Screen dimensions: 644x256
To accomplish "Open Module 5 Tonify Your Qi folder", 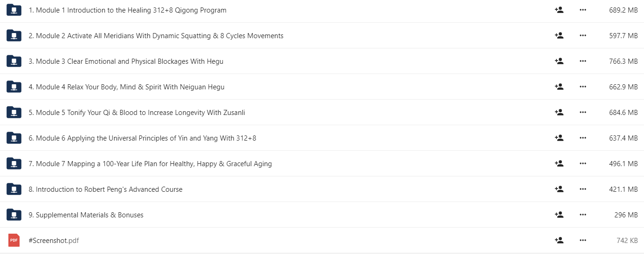I will pyautogui.click(x=137, y=113).
